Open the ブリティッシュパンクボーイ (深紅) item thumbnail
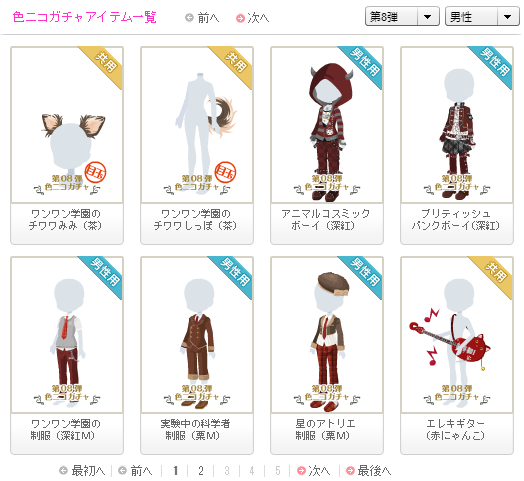 coord(457,125)
